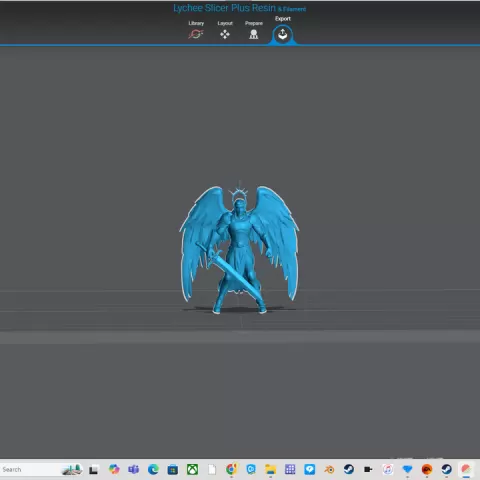Viewport: 480px width, 480px height.
Task: Open the Library workspace icon
Action: tap(196, 34)
